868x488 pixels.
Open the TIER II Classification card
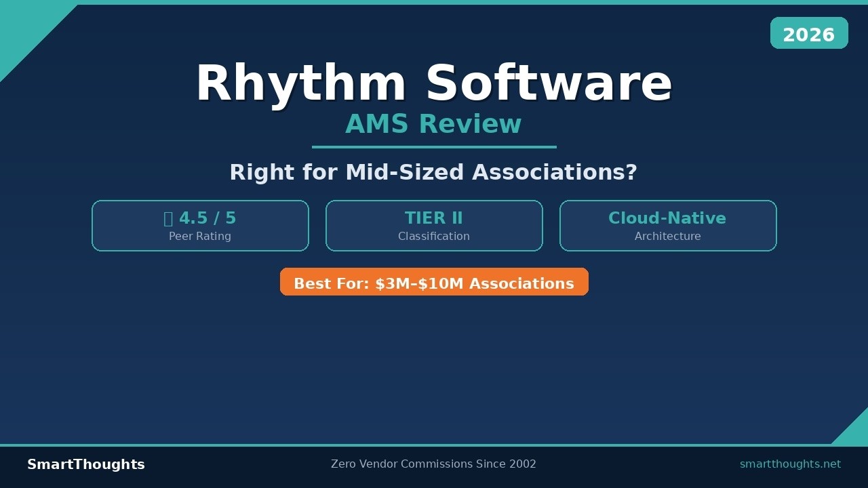[434, 226]
